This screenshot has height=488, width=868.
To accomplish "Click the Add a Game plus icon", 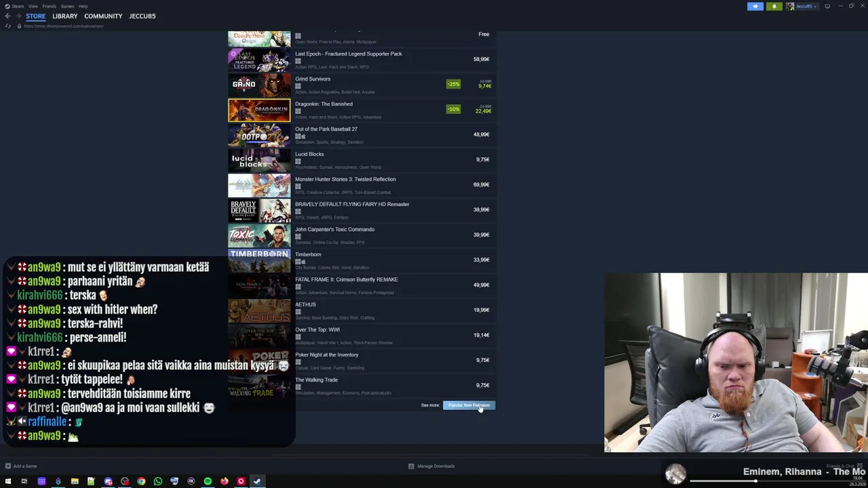I will coord(8,466).
